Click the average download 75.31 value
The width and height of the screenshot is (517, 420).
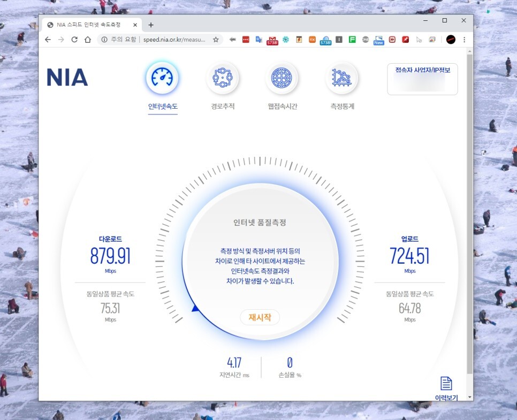110,308
